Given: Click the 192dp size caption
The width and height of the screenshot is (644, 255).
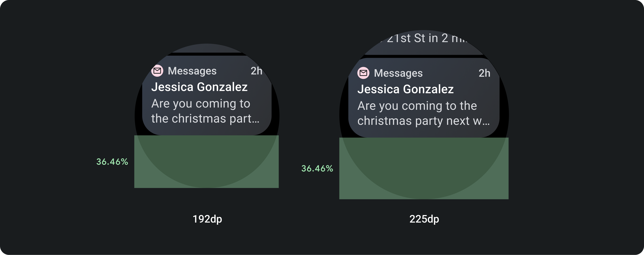Looking at the screenshot, I should tap(207, 219).
